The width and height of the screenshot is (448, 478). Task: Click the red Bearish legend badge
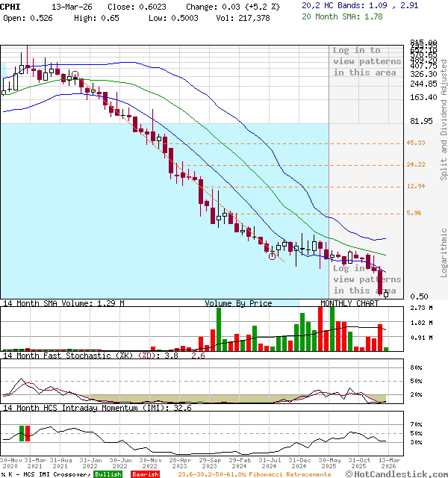(144, 474)
